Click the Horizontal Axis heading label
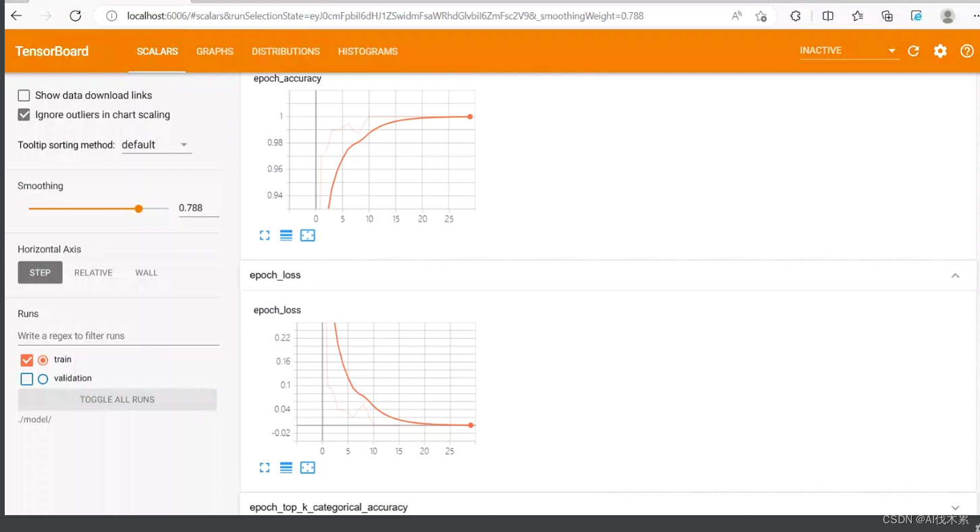 (49, 249)
